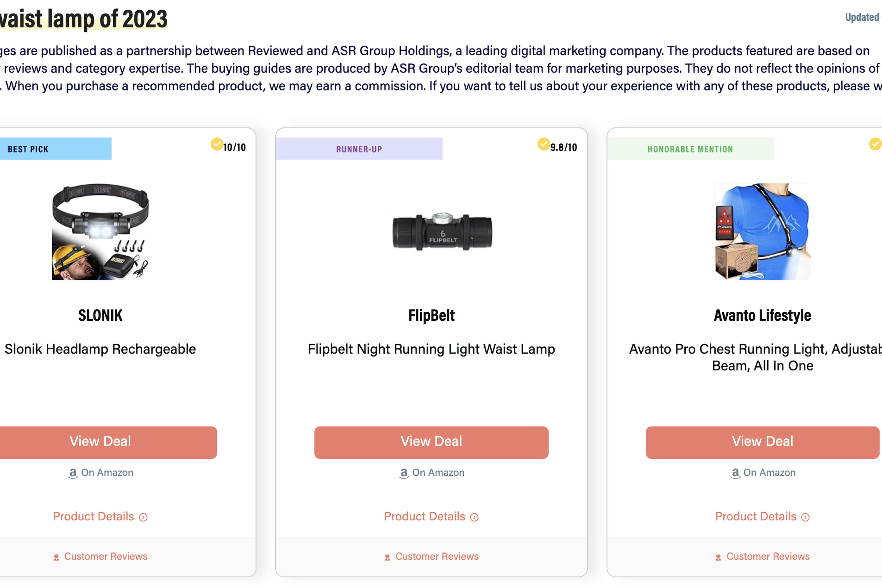Click the Amazon logo under Avanto View Deal
Viewport: 882px width, 588px height.
[x=735, y=473]
